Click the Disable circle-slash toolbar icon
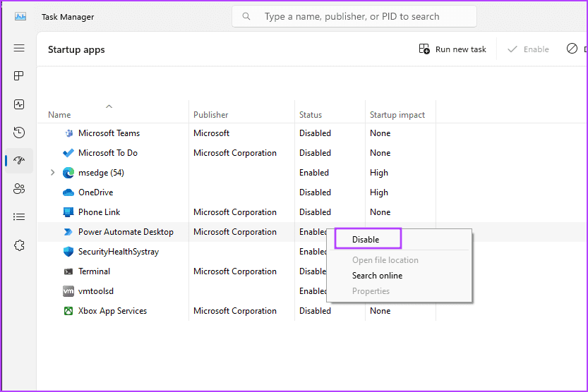The height and width of the screenshot is (392, 588). [572, 49]
